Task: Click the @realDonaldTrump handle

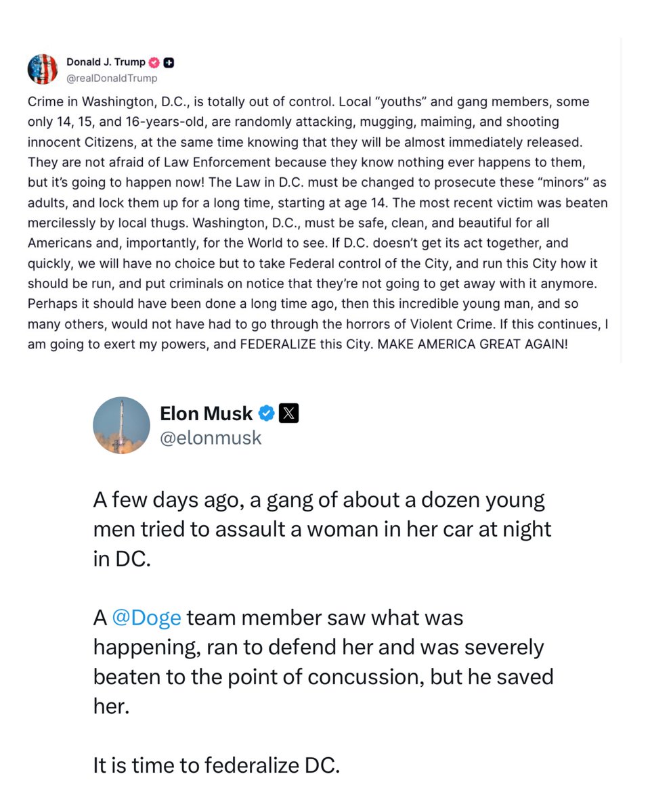Action: 112,78
